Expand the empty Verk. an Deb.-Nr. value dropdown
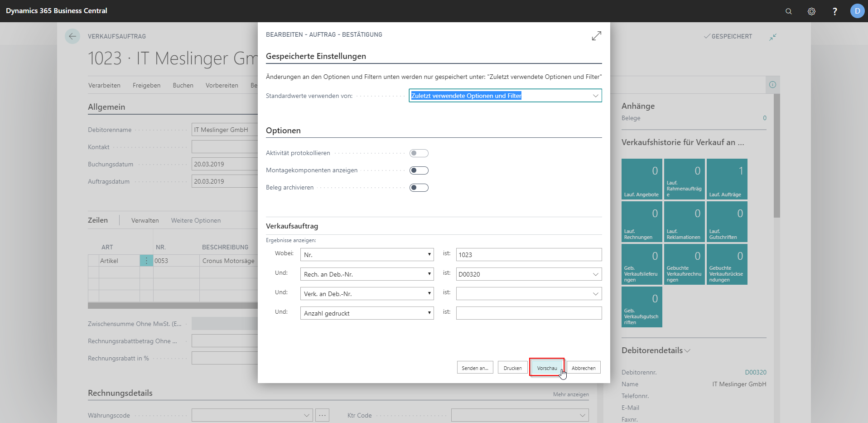868x423 pixels. [x=595, y=294]
